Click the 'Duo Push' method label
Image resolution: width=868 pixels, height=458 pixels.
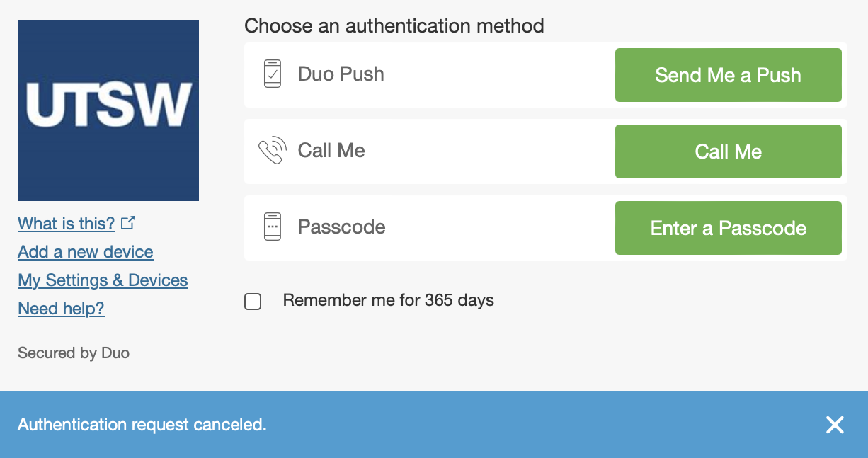[341, 74]
